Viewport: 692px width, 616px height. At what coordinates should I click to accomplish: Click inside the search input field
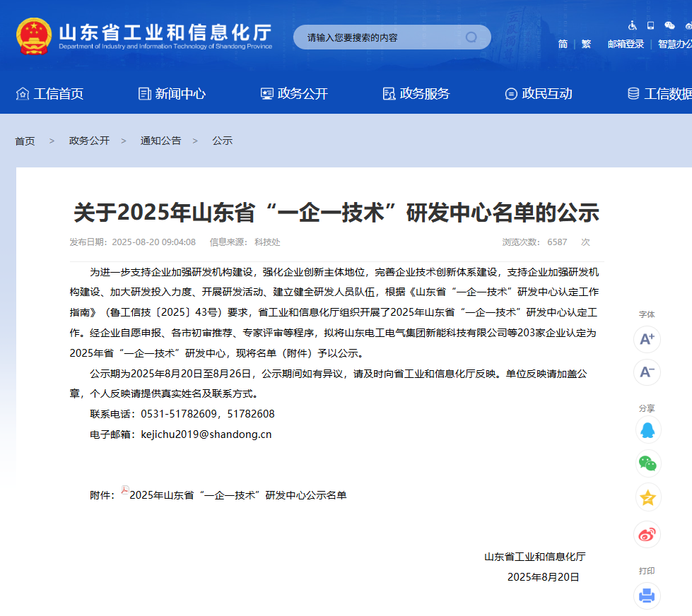pos(382,37)
